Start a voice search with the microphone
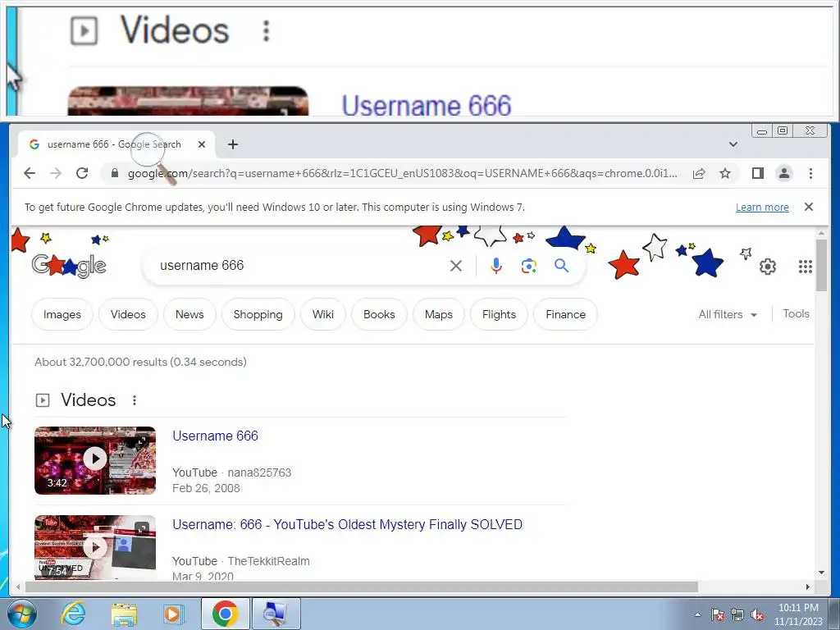 pyautogui.click(x=496, y=266)
